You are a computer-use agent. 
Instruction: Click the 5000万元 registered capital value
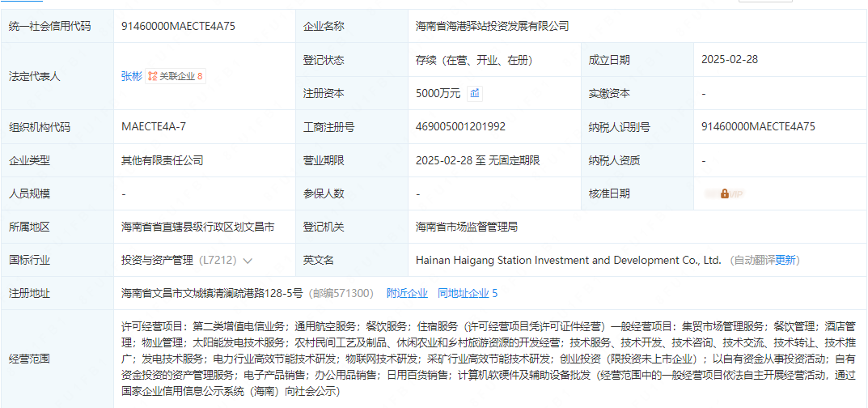438,93
